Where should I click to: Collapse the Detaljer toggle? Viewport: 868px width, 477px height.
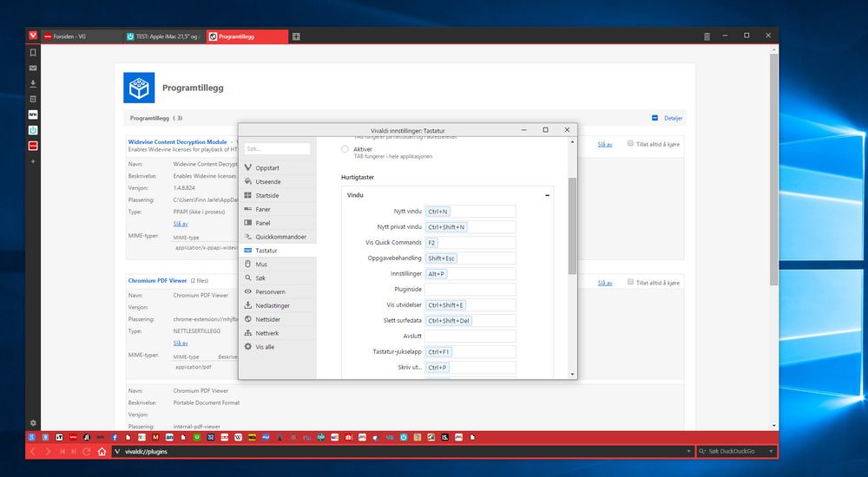pos(654,118)
